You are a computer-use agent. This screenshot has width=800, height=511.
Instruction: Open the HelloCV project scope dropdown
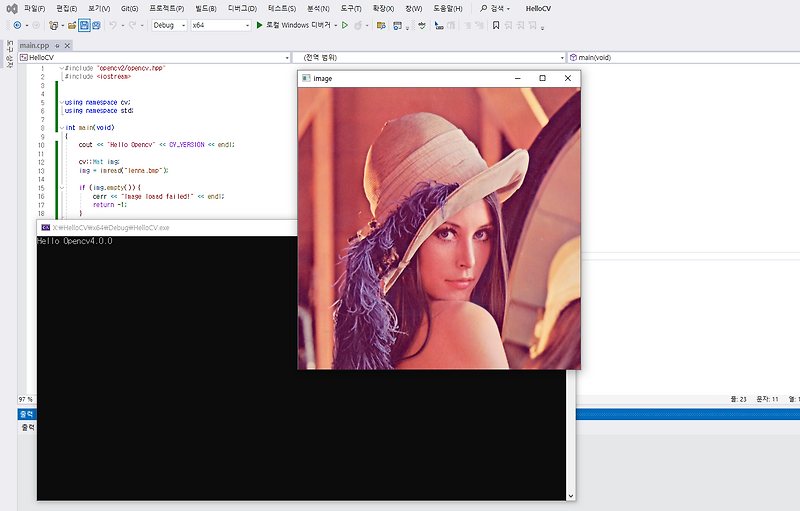coord(154,58)
